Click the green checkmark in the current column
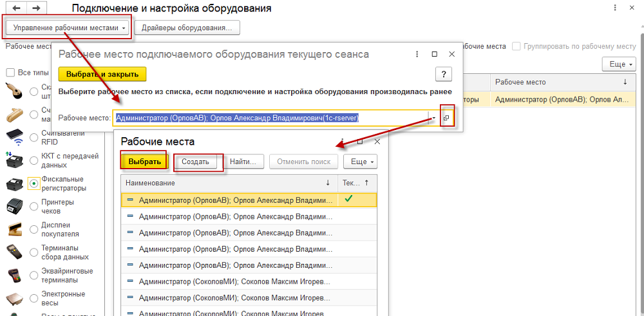The image size is (644, 316). pos(348,199)
